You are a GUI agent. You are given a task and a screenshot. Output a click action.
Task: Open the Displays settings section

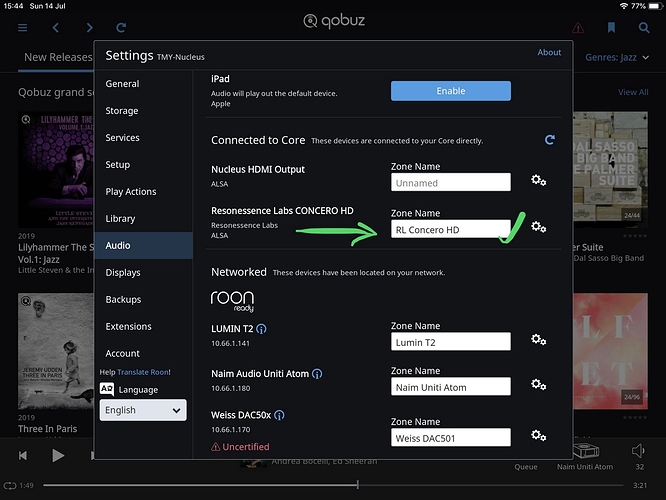tap(123, 273)
